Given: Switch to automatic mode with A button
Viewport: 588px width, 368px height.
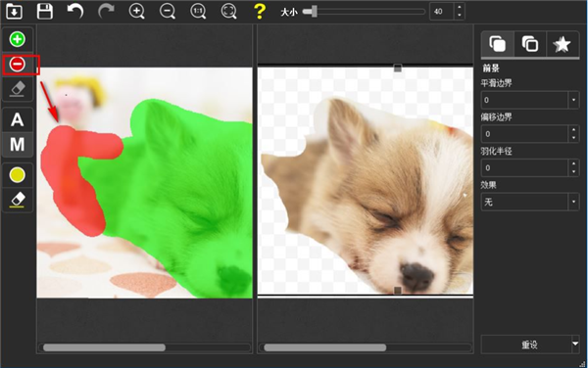Looking at the screenshot, I should 18,119.
